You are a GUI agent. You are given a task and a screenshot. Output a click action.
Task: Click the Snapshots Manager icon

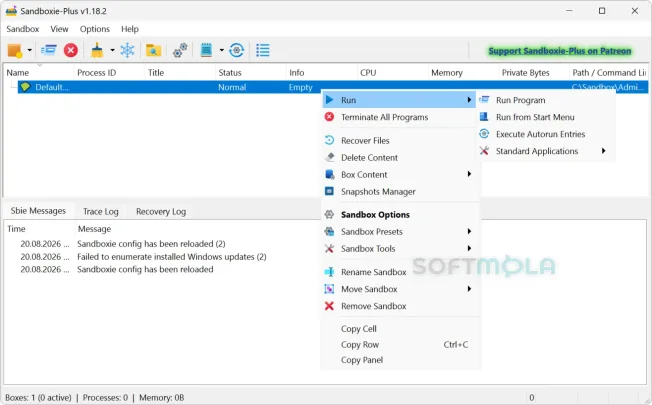coord(329,191)
